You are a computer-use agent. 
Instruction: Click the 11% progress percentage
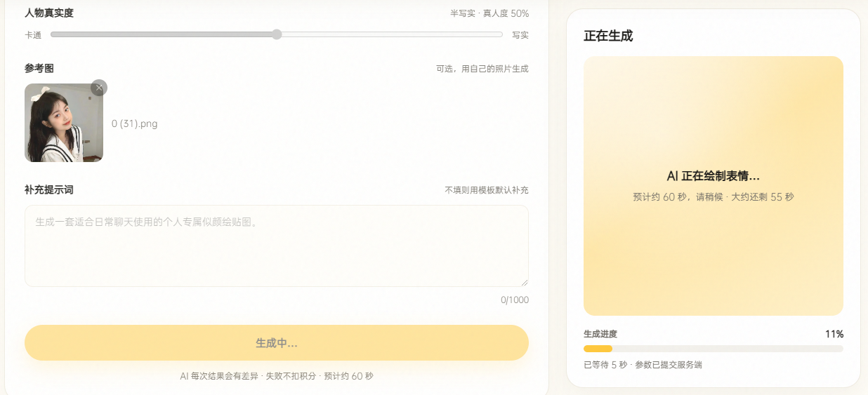[834, 334]
